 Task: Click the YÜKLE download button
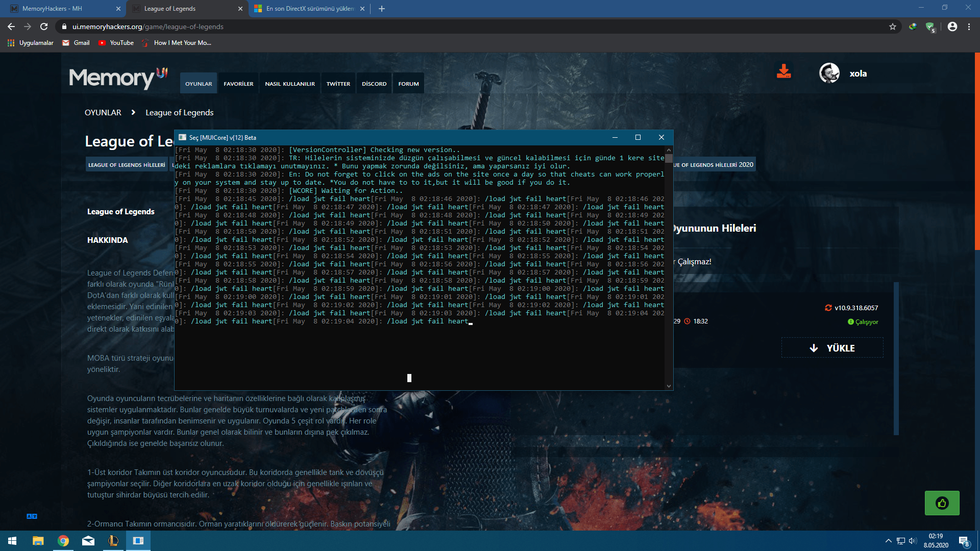tap(832, 348)
